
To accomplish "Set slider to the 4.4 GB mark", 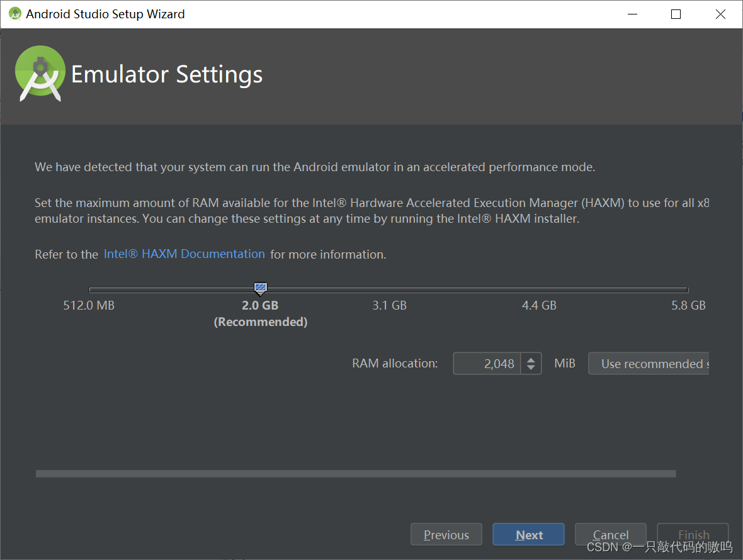I will (539, 289).
